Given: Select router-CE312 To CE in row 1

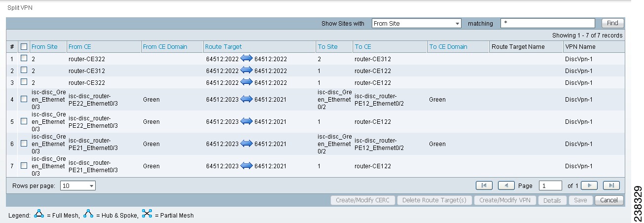Looking at the screenshot, I should point(372,59).
